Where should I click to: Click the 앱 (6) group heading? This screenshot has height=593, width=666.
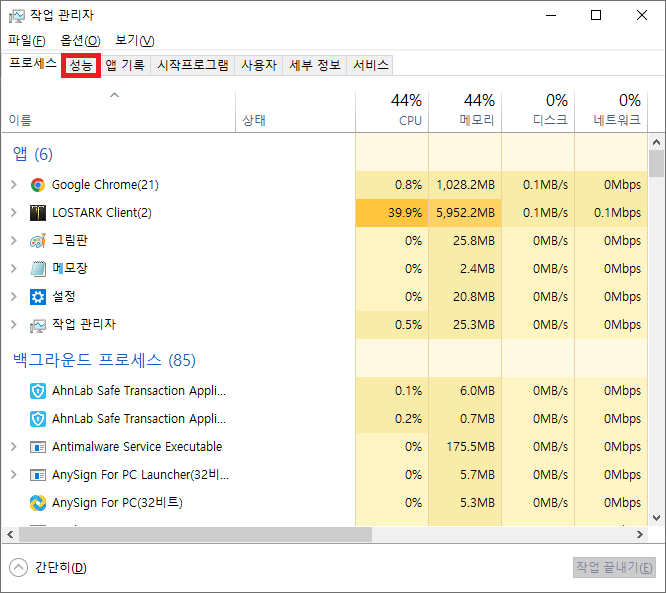tap(33, 154)
